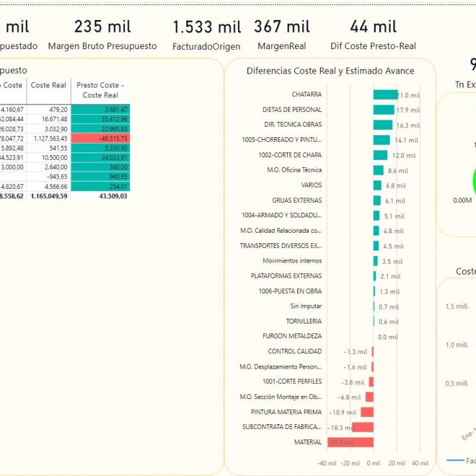This screenshot has width=476, height=476.
Task: Click the CHATARRA bar in the chart
Action: [385, 95]
